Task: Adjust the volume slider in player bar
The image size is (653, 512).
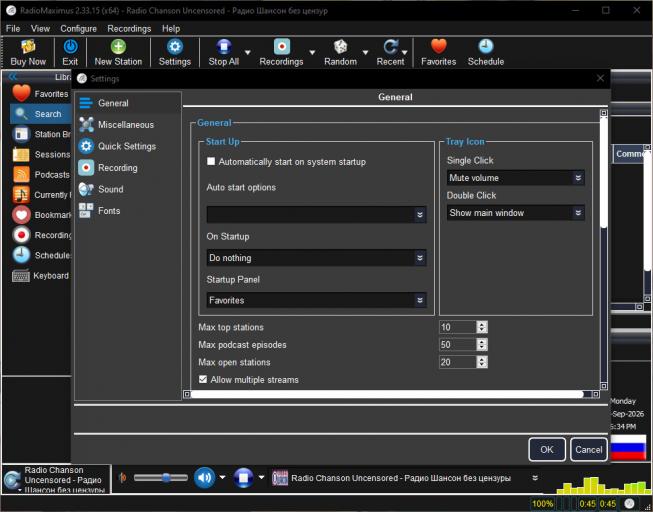Action: (x=161, y=477)
